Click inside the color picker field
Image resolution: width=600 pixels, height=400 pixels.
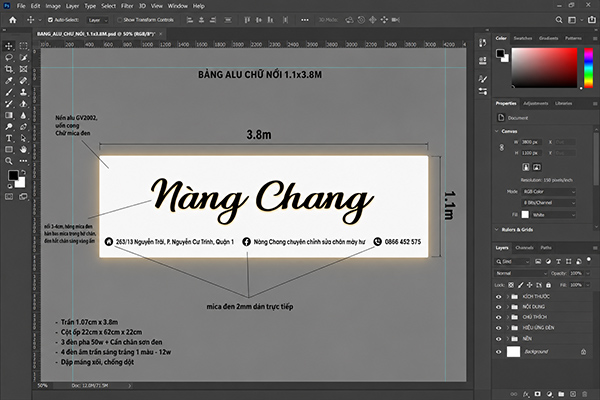(544, 68)
